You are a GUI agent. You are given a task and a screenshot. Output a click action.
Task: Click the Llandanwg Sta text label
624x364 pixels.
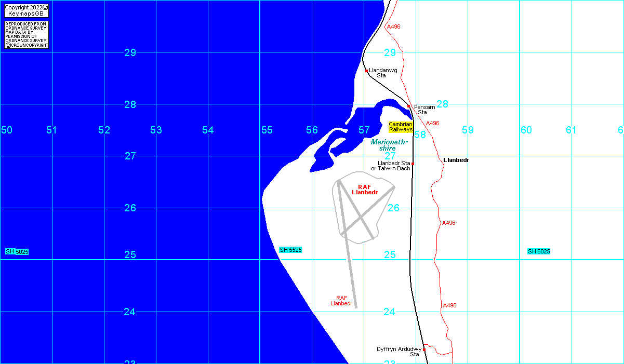pyautogui.click(x=383, y=73)
